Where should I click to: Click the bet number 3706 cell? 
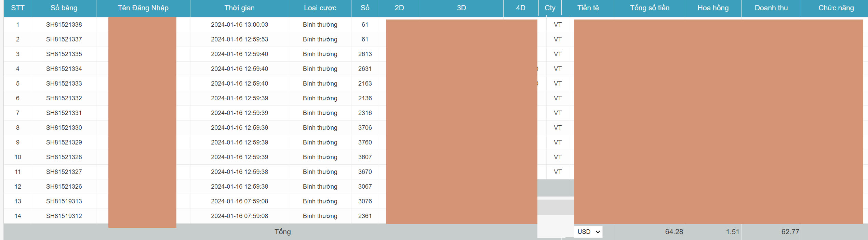[x=365, y=128]
